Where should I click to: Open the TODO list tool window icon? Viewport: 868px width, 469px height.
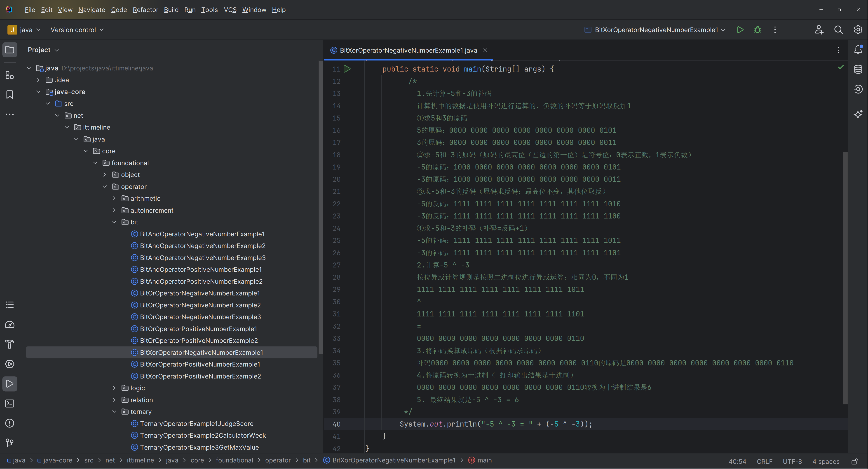pos(10,305)
